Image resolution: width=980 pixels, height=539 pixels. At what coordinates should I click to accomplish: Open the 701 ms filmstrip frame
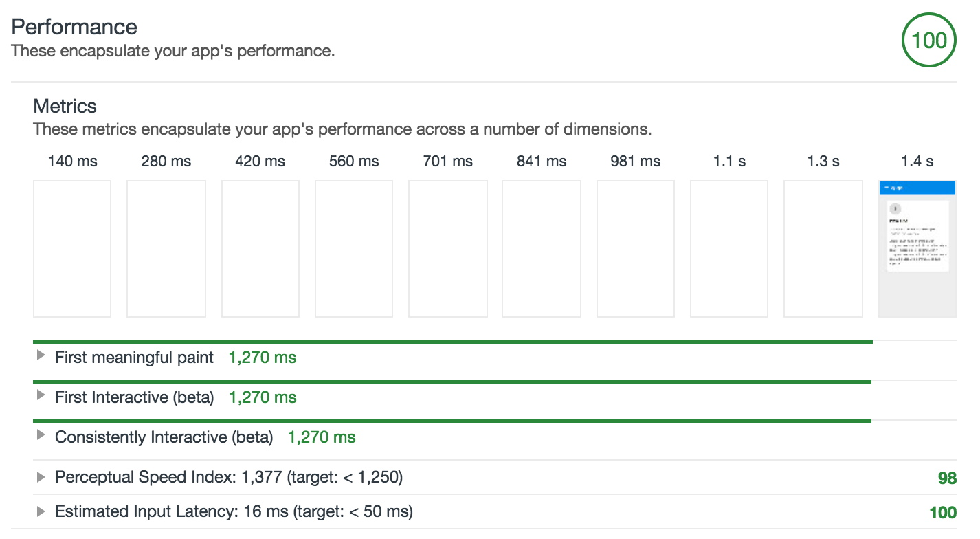click(448, 249)
